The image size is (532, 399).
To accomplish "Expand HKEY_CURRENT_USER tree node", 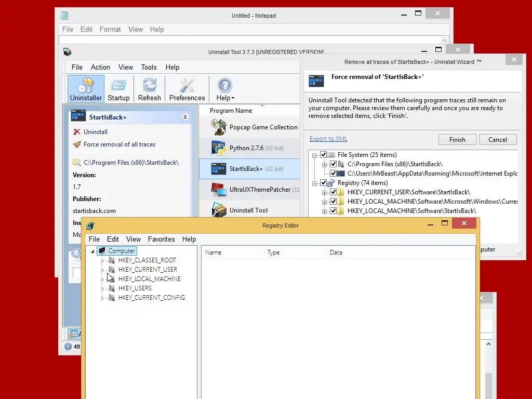I will pyautogui.click(x=102, y=270).
